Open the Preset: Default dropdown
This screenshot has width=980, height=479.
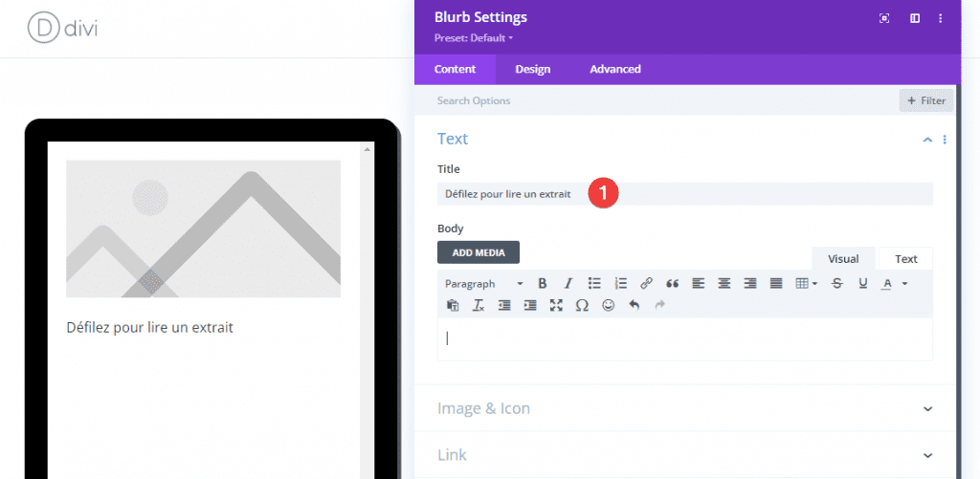tap(473, 38)
